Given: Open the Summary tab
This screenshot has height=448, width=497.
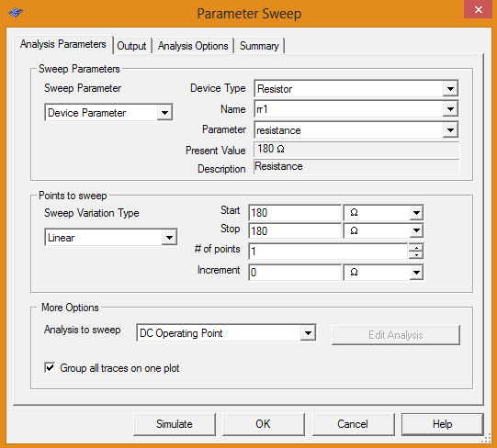Looking at the screenshot, I should [259, 46].
